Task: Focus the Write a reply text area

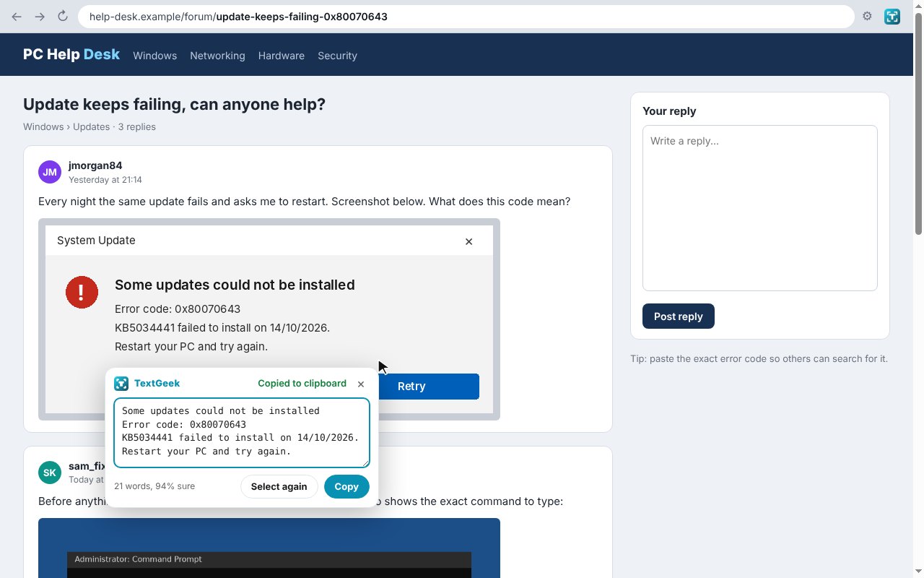Action: click(x=759, y=208)
